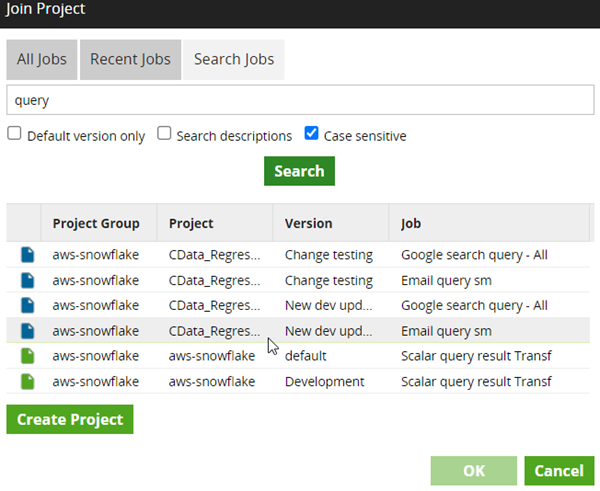
Task: Confirm with the OK button
Action: point(474,471)
